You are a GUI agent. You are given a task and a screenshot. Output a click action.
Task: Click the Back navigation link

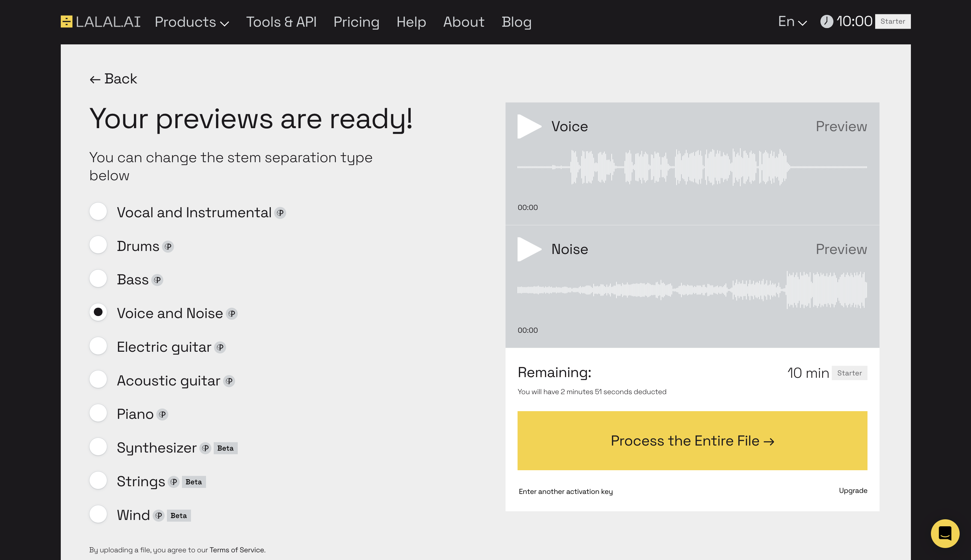[114, 79]
